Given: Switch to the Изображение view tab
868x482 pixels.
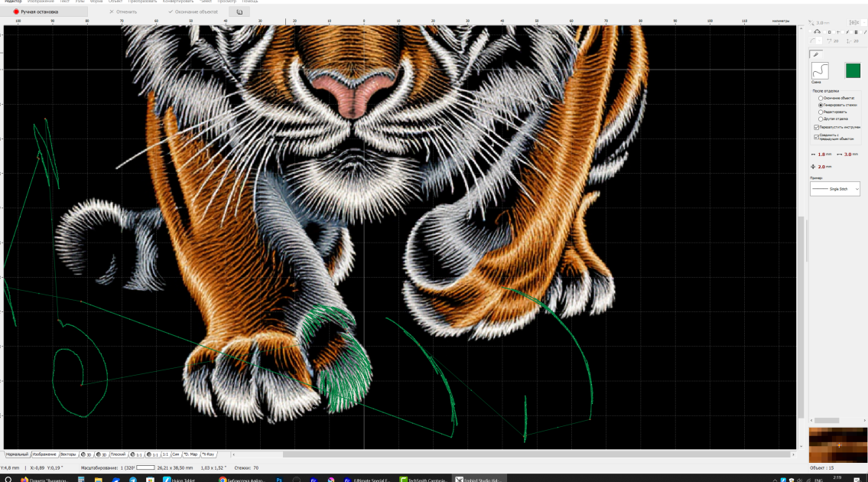Looking at the screenshot, I should pos(44,454).
